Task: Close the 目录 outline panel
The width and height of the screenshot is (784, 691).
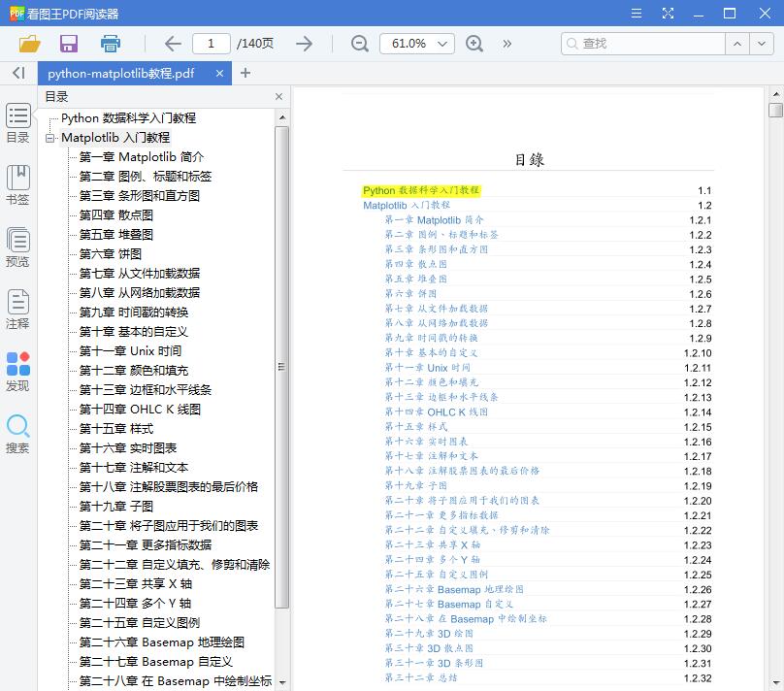Action: 279,96
